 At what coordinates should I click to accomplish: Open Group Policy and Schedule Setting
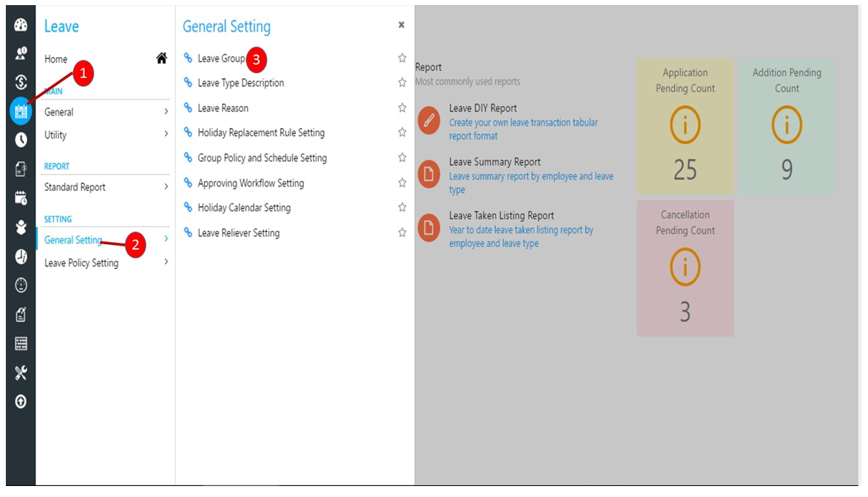coord(263,158)
